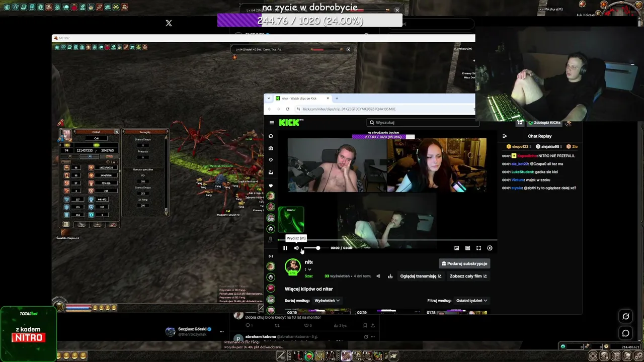Open the Kick gift icon next to Zdobądź KICKs
The width and height of the screenshot is (644, 362).
520,123
